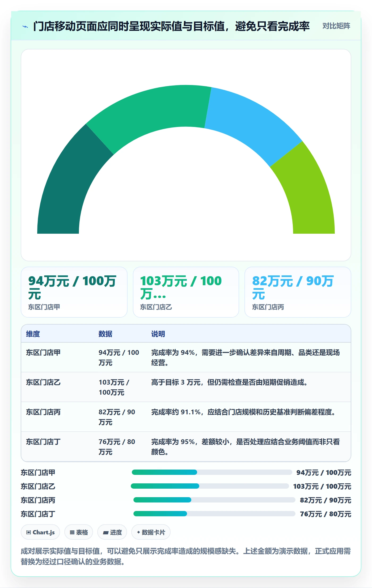Viewport: 372px width, 588px height.
Task: Click the 数据 column header
Action: (105, 334)
